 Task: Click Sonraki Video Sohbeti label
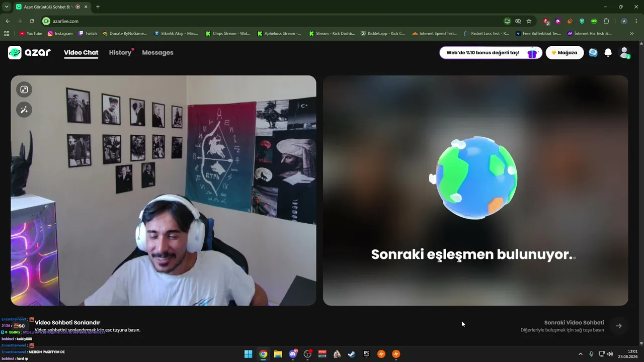(x=574, y=323)
